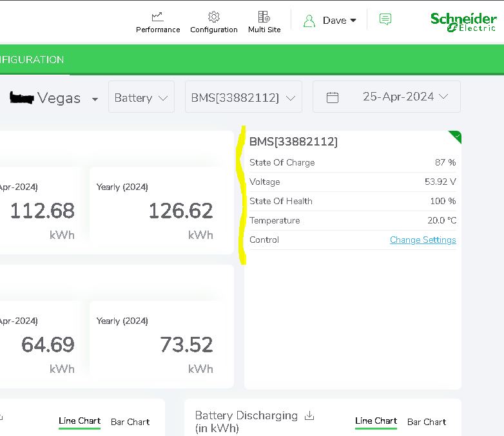The image size is (504, 436).
Task: Download Battery Discharging data icon
Action: click(x=309, y=415)
